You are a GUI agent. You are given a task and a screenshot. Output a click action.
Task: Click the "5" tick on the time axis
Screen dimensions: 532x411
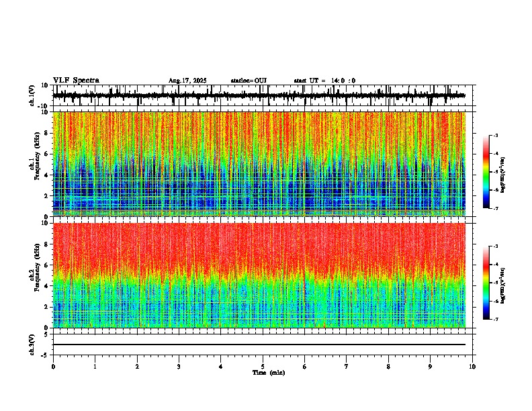coord(263,367)
